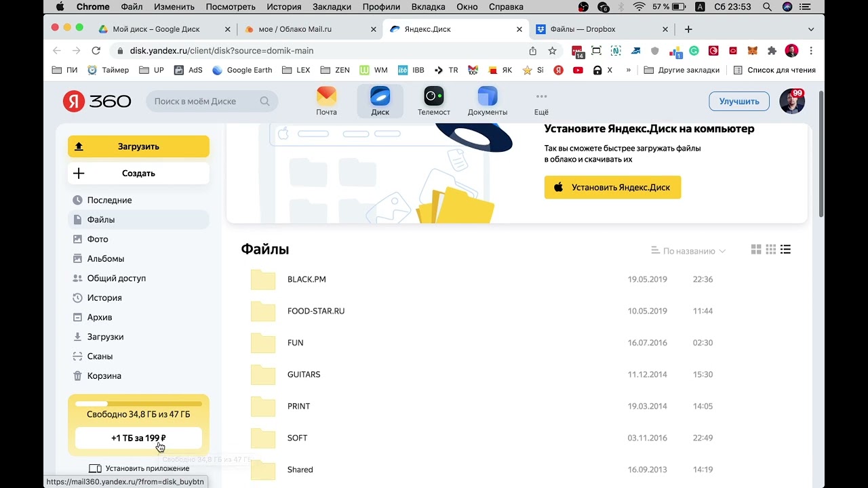868x488 pixels.
Task: Open Загрузки in the sidebar
Action: coord(138,337)
